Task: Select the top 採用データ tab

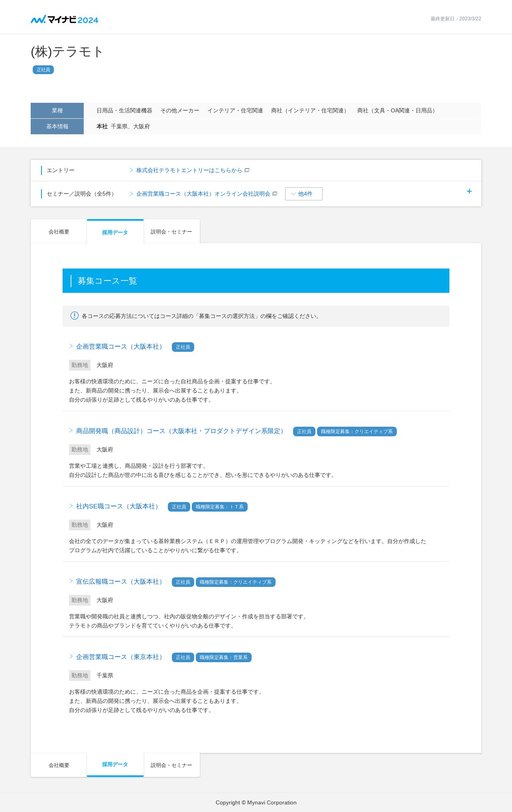Action: (x=115, y=231)
